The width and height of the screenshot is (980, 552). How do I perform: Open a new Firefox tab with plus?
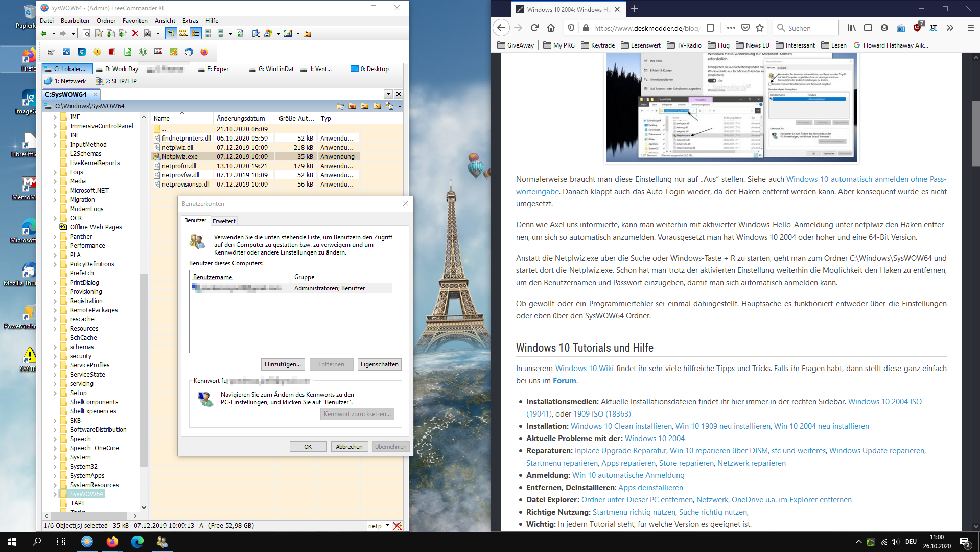point(635,9)
